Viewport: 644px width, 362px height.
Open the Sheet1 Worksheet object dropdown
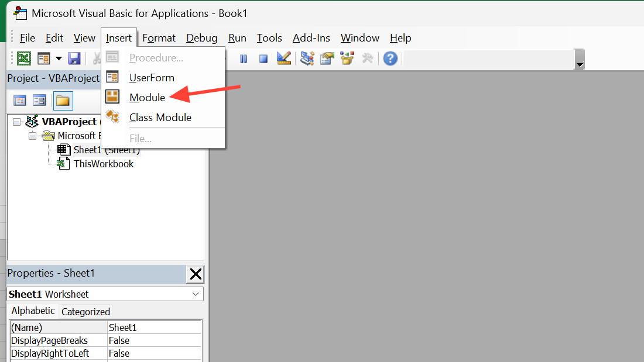coord(196,294)
